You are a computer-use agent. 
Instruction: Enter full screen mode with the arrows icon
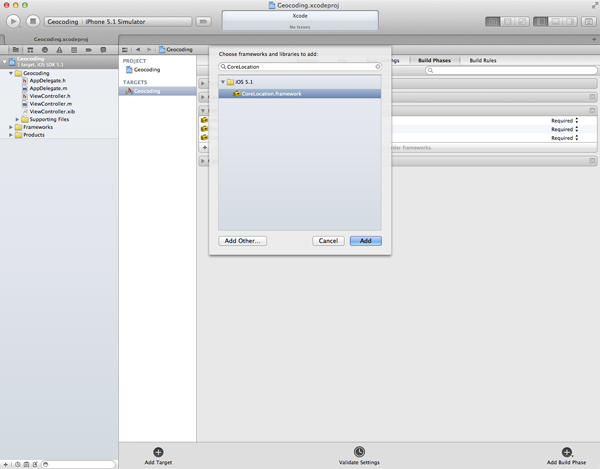[x=595, y=5]
